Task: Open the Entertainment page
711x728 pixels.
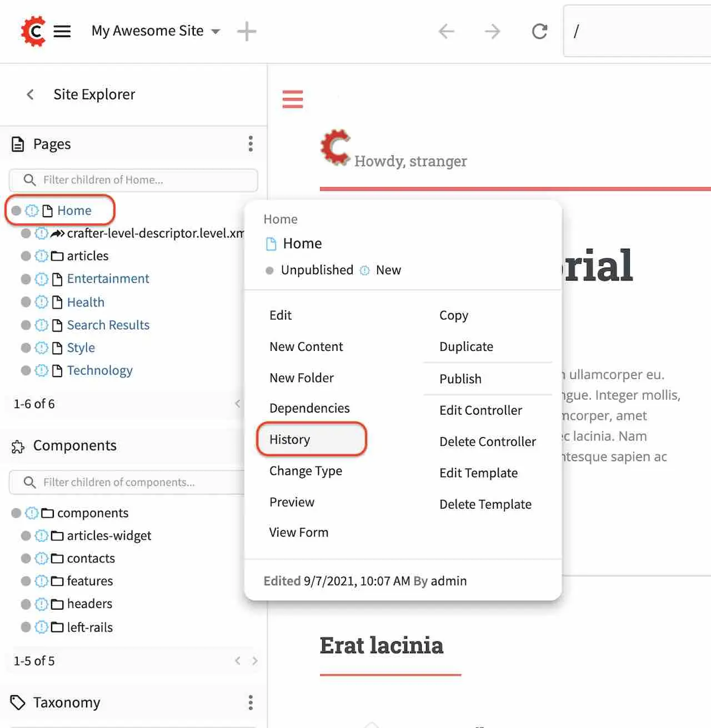Action: click(x=108, y=279)
